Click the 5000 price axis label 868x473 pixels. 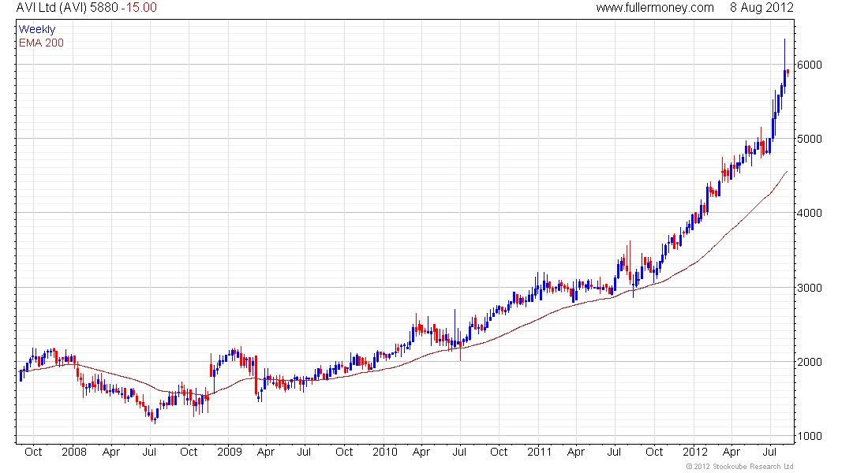[810, 139]
